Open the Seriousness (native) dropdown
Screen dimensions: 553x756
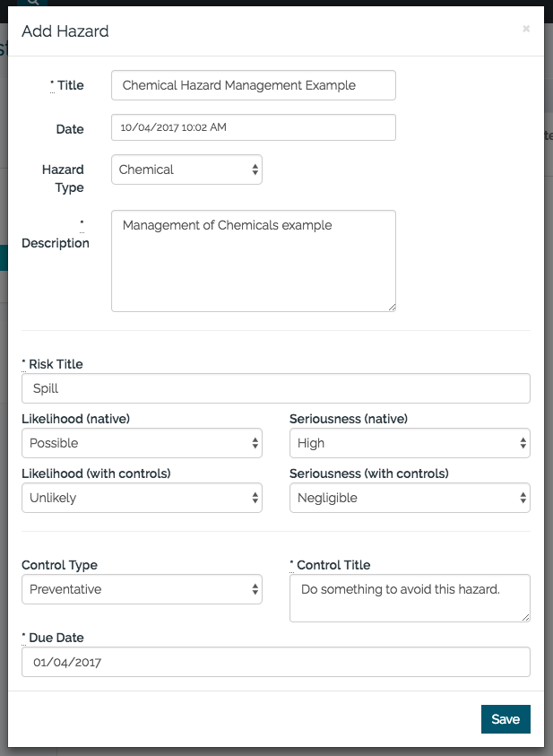coord(410,443)
